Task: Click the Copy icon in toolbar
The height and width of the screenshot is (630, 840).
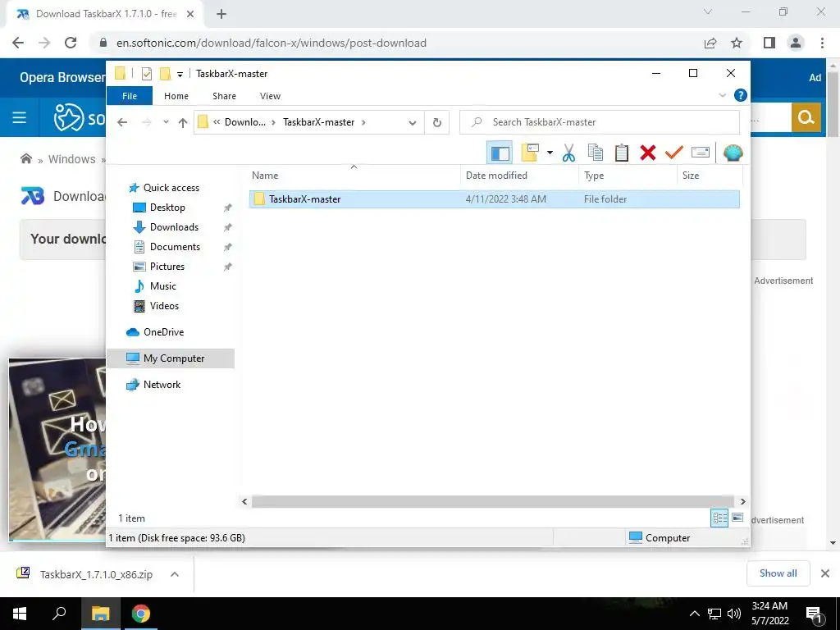Action: [x=596, y=153]
